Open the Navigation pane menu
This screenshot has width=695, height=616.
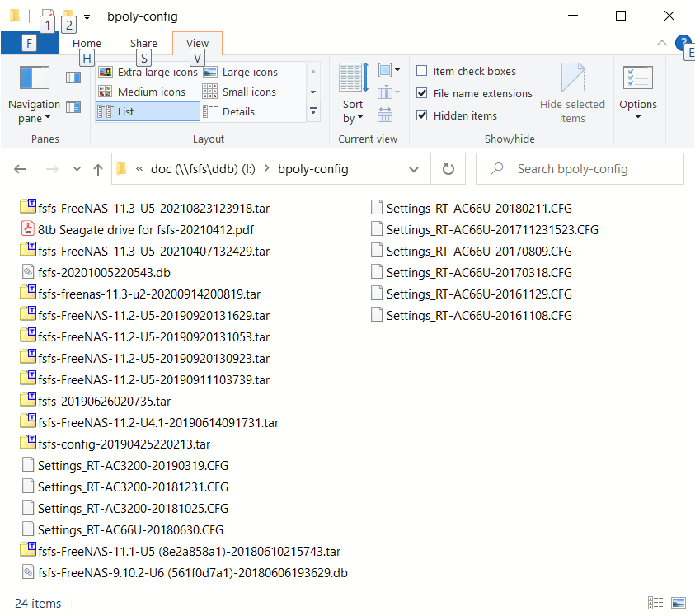[x=34, y=94]
